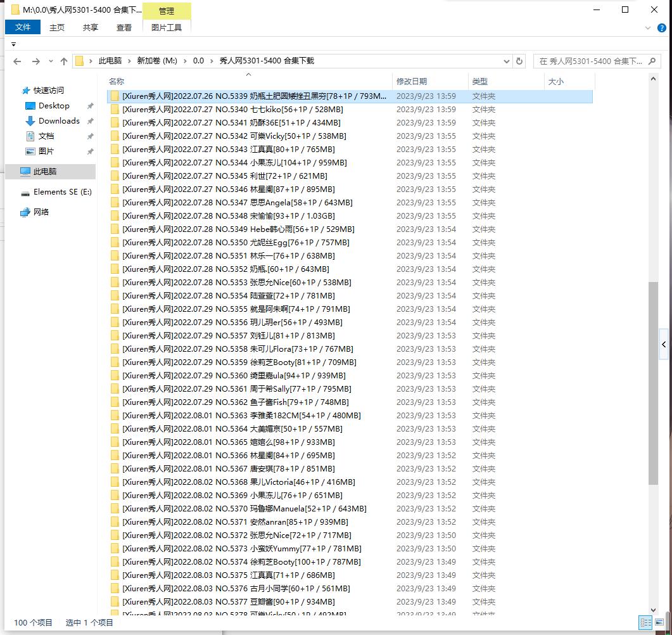Click the 0.0 breadcrumb in address bar
Viewport: 672px width, 635px height.
tap(198, 61)
